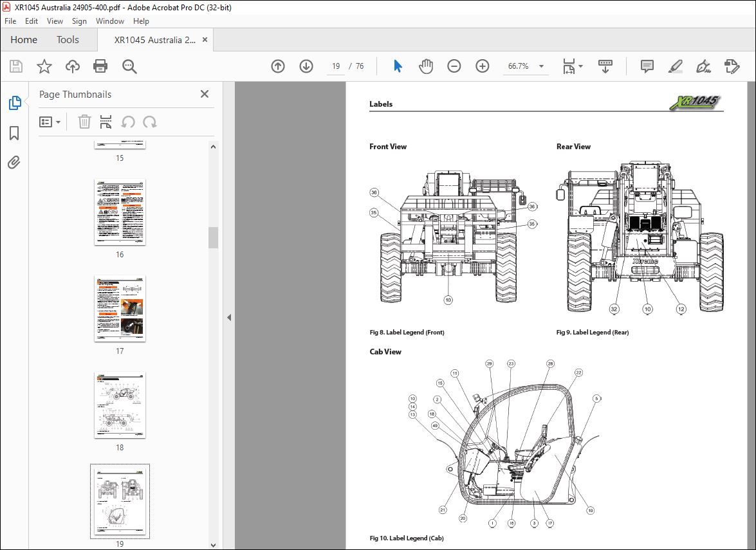Select page 16 thumbnail
756x550 pixels.
(120, 212)
